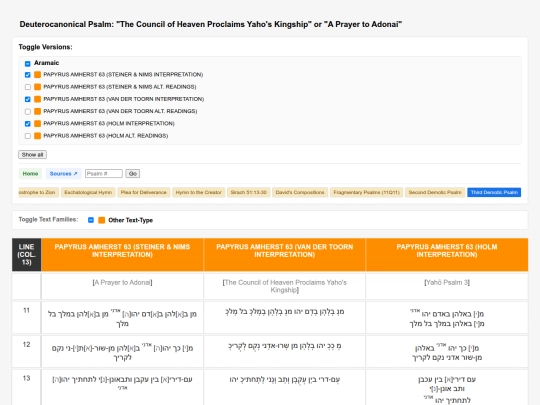The width and height of the screenshot is (540, 405).
Task: Click the 'Toggle Text Families:' label
Action: (x=48, y=220)
